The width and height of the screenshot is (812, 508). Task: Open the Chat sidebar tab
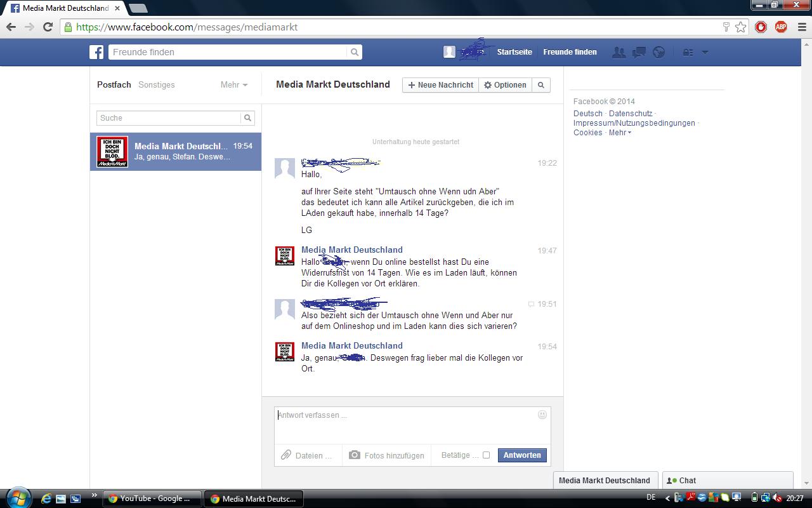[727, 480]
